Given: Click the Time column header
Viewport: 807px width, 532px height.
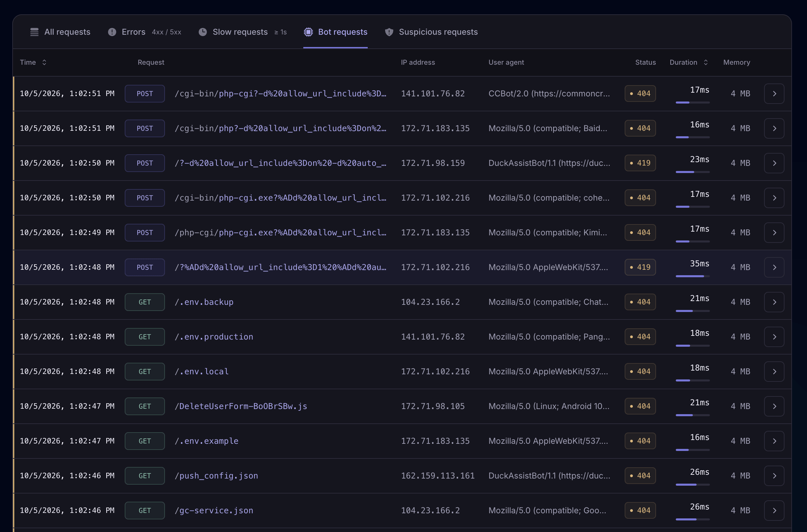Looking at the screenshot, I should pos(28,62).
